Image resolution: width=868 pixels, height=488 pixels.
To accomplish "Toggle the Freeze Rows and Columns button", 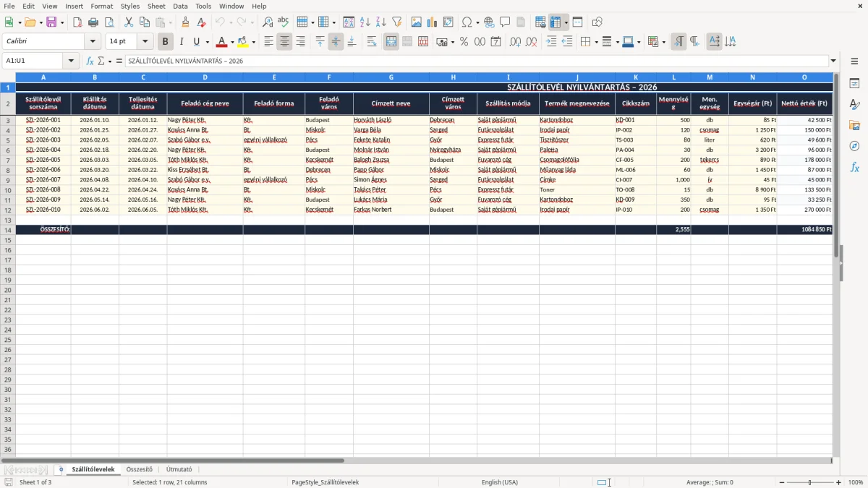I will pos(556,22).
